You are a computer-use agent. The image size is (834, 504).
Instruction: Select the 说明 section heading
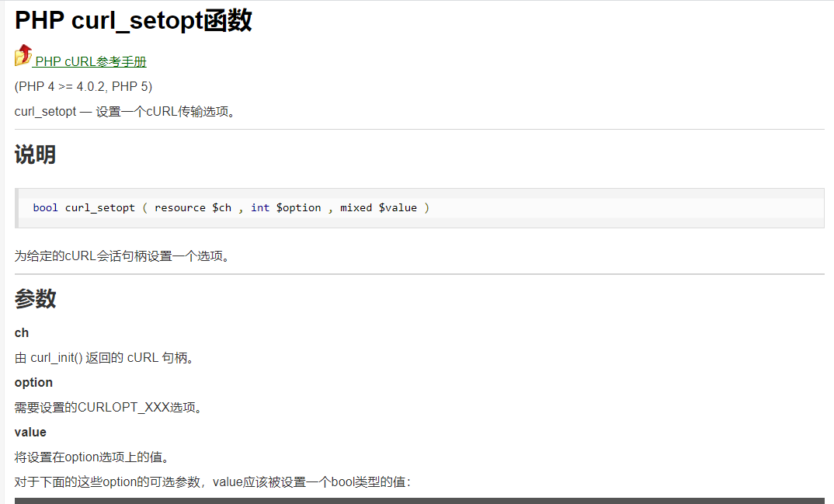click(35, 154)
